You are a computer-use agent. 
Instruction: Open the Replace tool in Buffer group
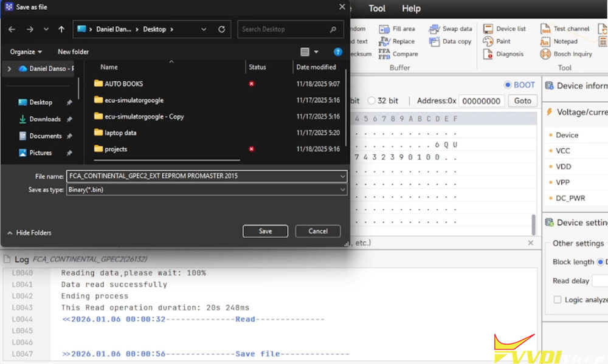tap(384, 42)
